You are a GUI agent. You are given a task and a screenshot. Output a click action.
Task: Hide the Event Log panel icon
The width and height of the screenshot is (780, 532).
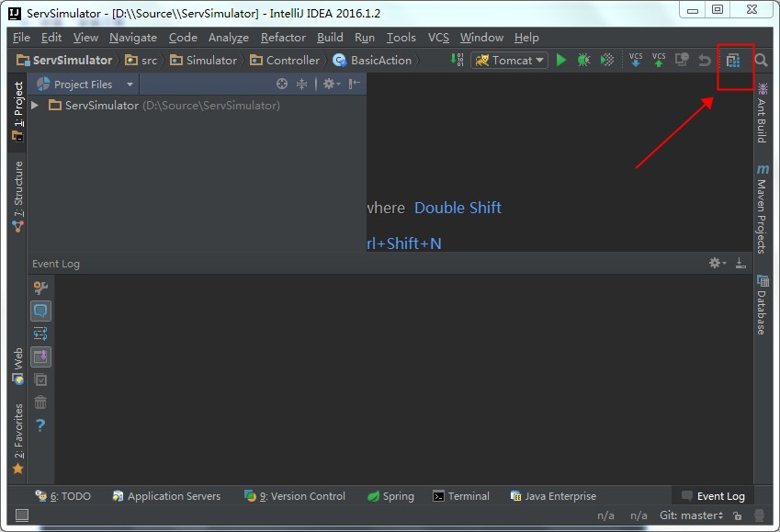740,263
